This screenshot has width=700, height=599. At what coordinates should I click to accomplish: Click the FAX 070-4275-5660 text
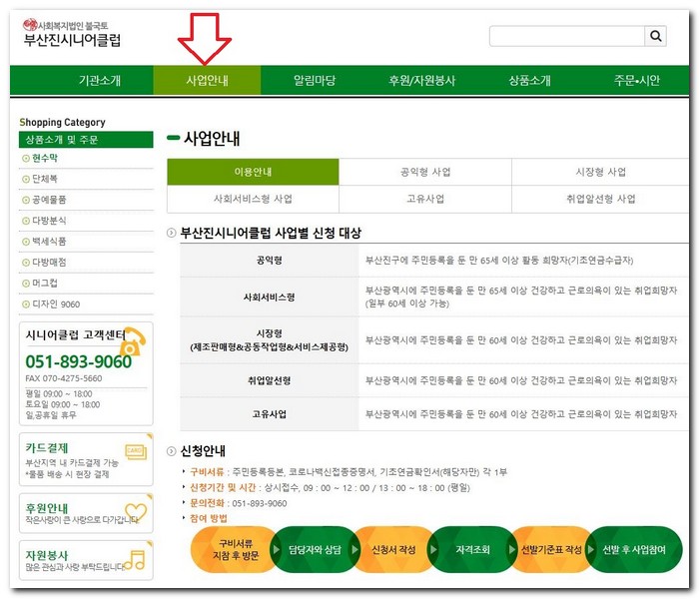tap(63, 378)
